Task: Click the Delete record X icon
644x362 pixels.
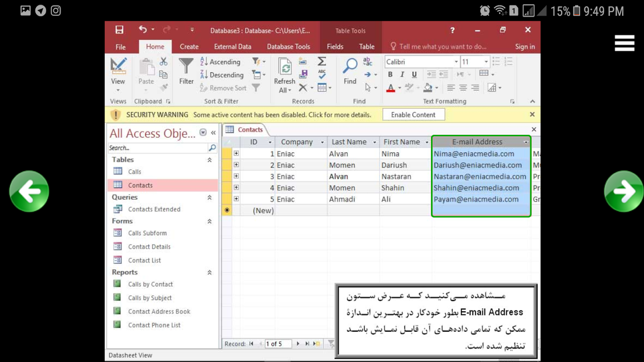Action: click(x=303, y=88)
